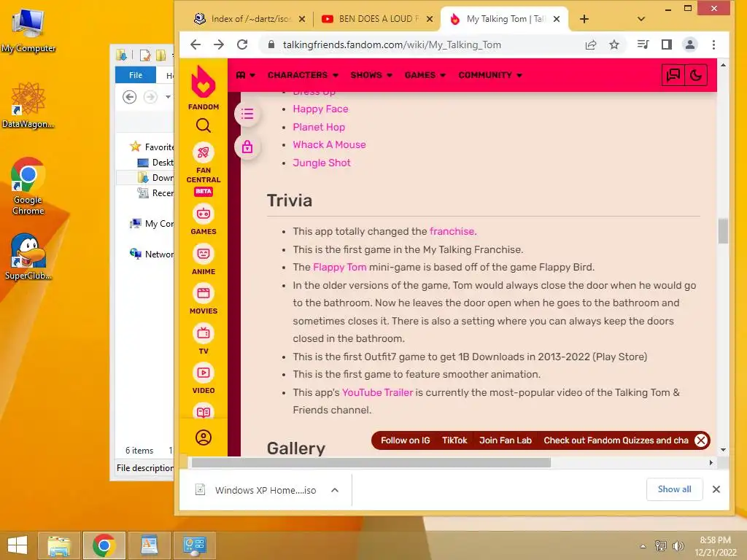Open the Fandom search magnifier icon
This screenshot has height=560, width=747.
tap(204, 125)
